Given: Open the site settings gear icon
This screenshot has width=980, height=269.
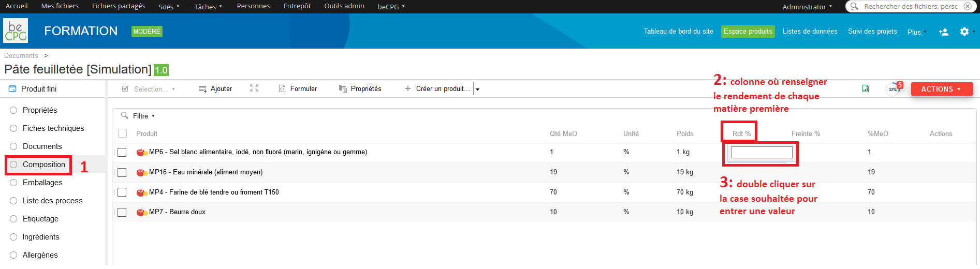Looking at the screenshot, I should pos(964,32).
